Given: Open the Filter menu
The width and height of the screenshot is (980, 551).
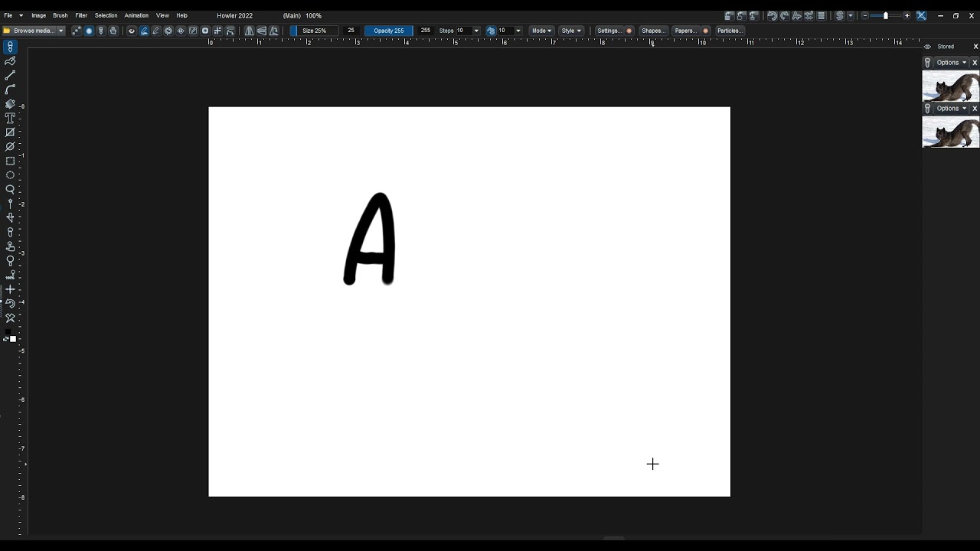Looking at the screenshot, I should point(81,15).
